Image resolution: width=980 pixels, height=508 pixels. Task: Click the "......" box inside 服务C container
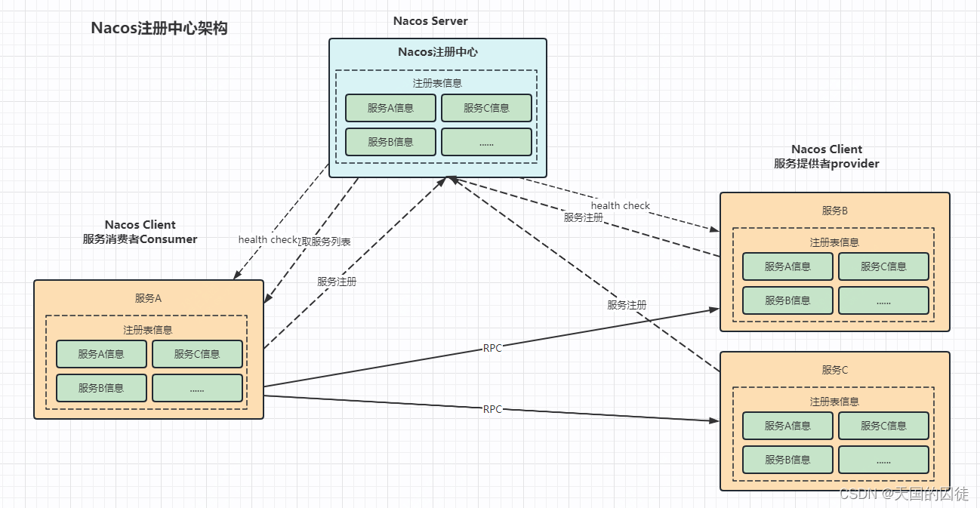pyautogui.click(x=883, y=460)
